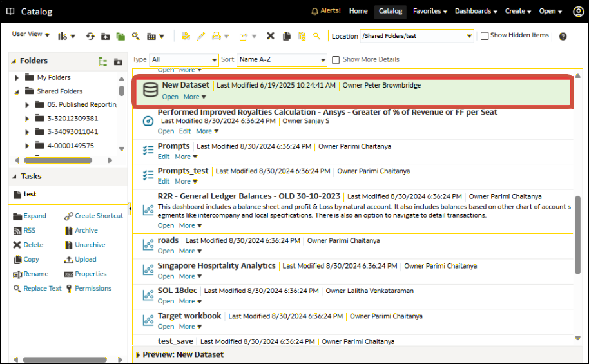Click the Archive task link

(86, 230)
